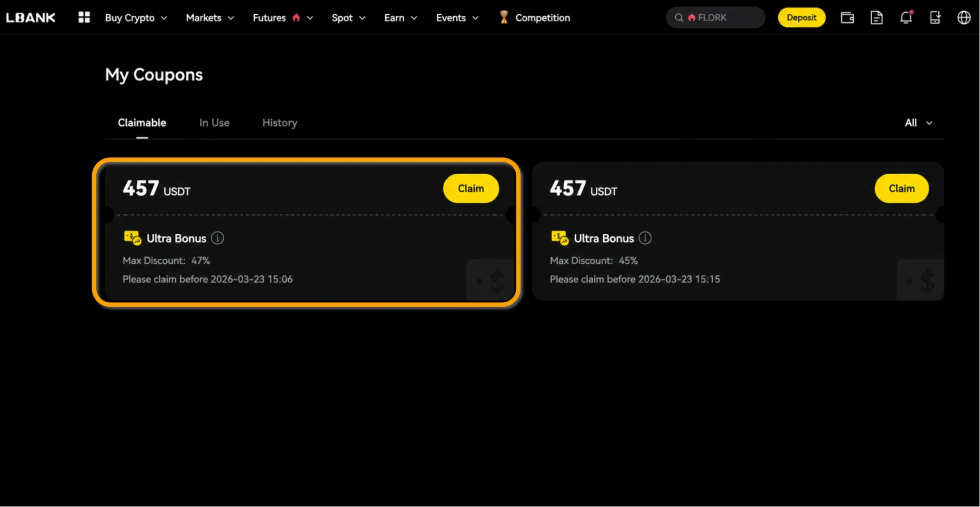Switch to the In Use tab

[x=214, y=123]
